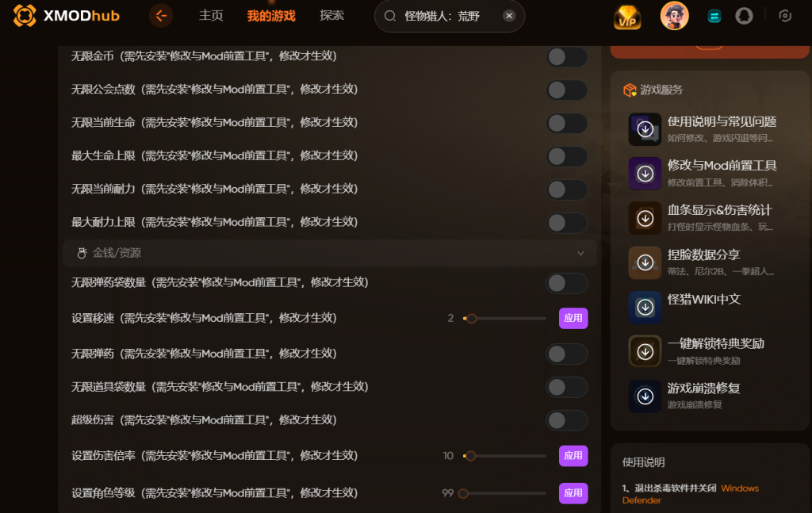
Task: Click the 设置伤害倍率 slider handle
Action: (x=470, y=456)
